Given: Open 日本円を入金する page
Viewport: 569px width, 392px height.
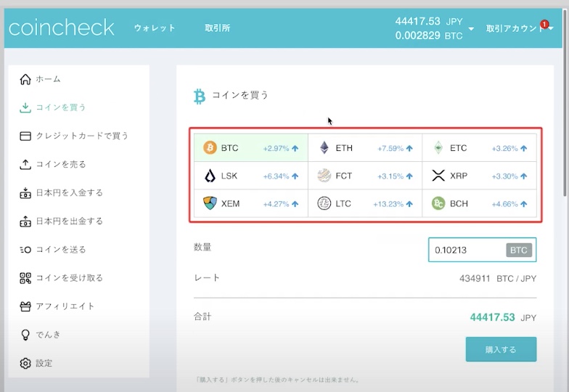Looking at the screenshot, I should [x=70, y=193].
